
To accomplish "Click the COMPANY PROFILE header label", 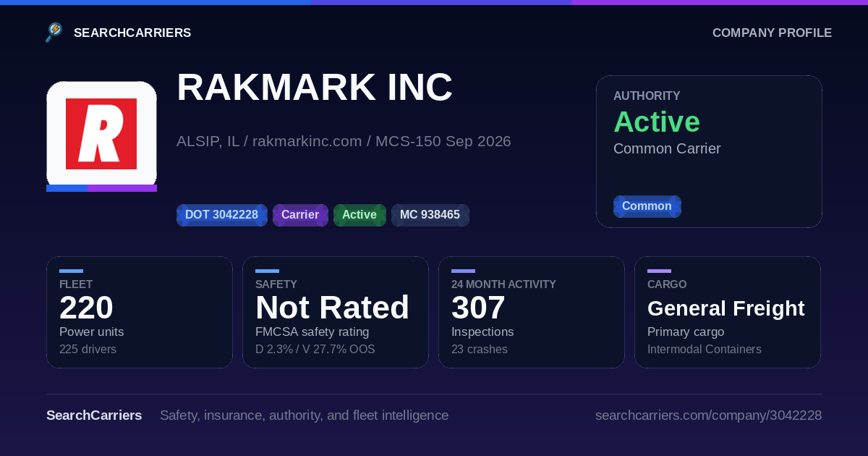I will point(772,33).
